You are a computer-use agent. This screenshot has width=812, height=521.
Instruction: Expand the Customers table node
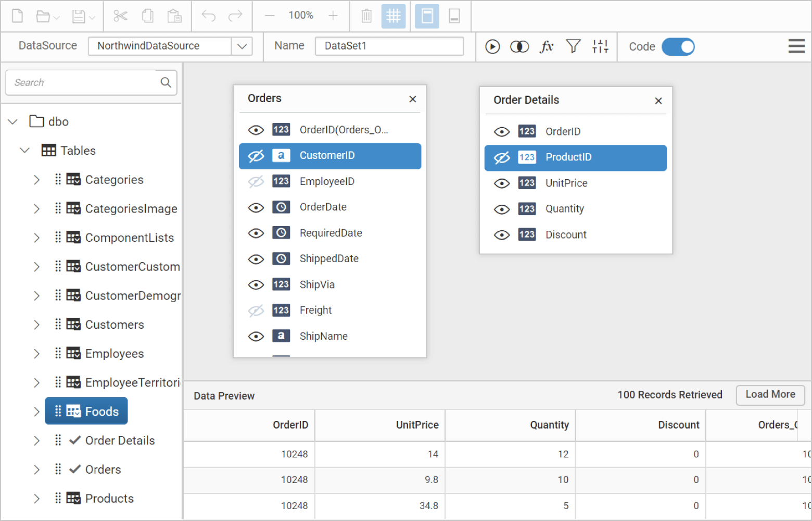coord(36,324)
